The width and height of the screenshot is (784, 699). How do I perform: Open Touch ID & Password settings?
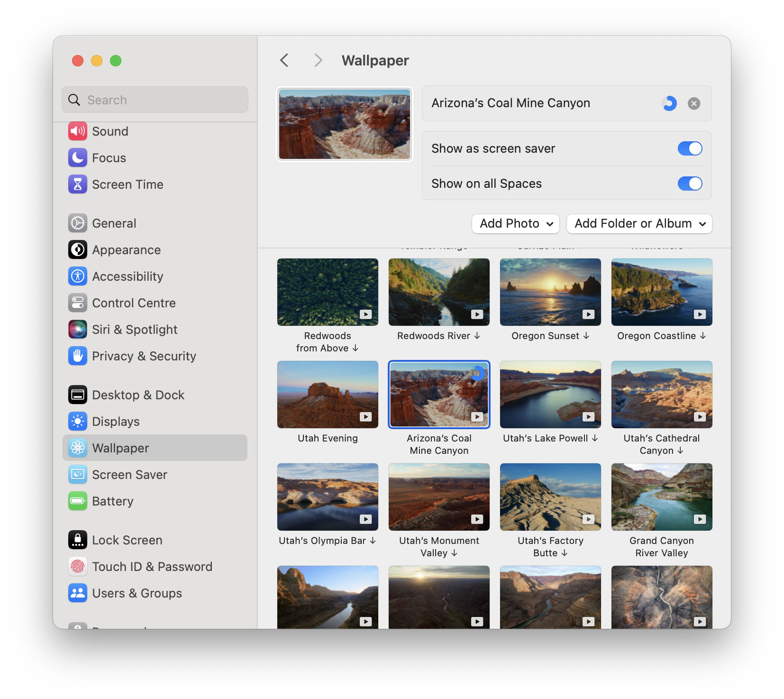155,567
